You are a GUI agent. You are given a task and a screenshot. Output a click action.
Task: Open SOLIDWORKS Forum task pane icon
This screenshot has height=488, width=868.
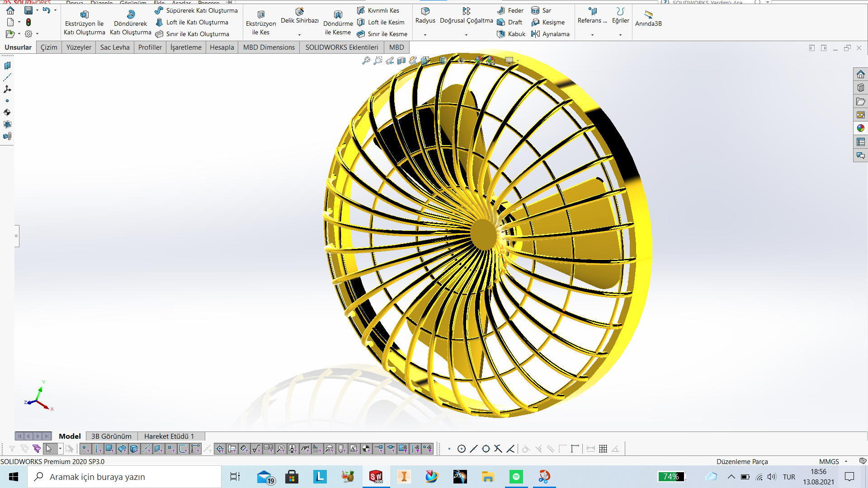(x=861, y=155)
